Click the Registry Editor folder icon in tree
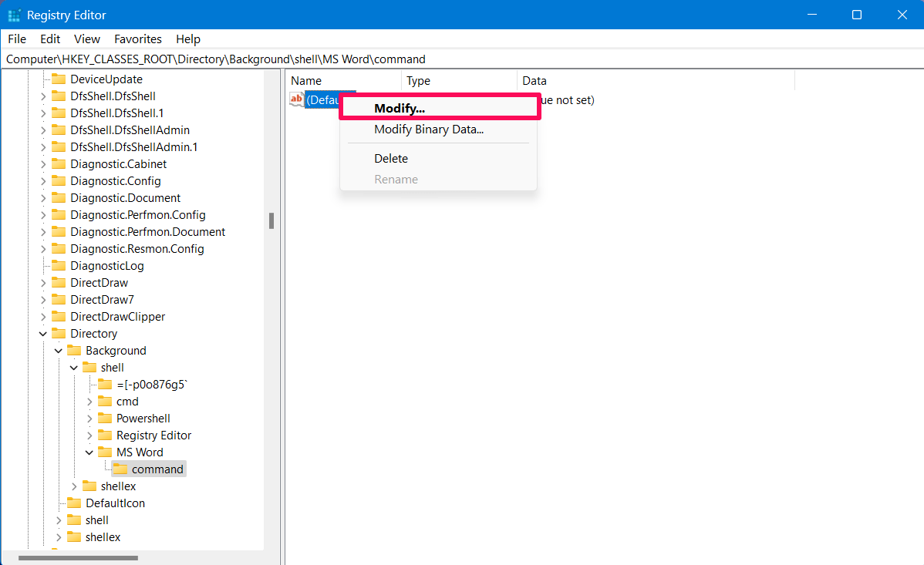 104,436
